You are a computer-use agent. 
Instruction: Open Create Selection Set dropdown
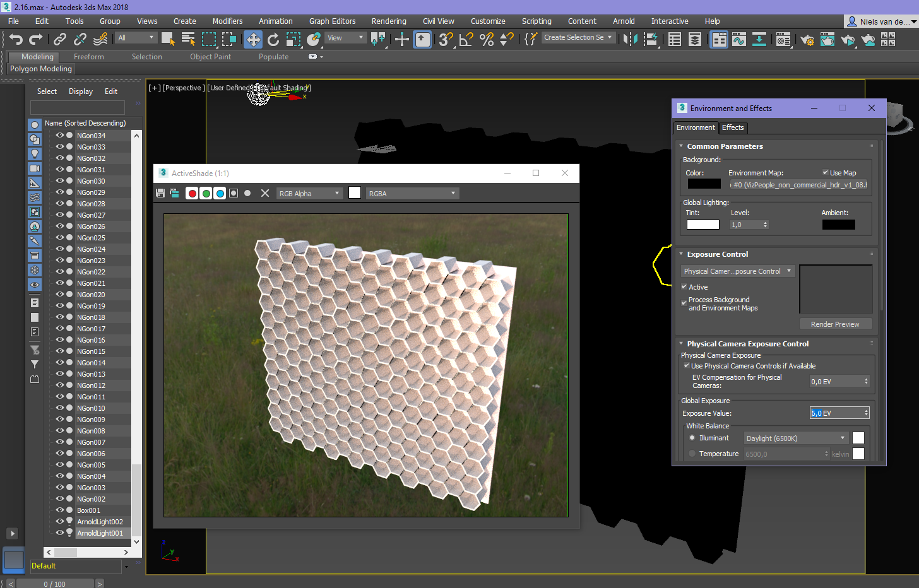pos(578,37)
